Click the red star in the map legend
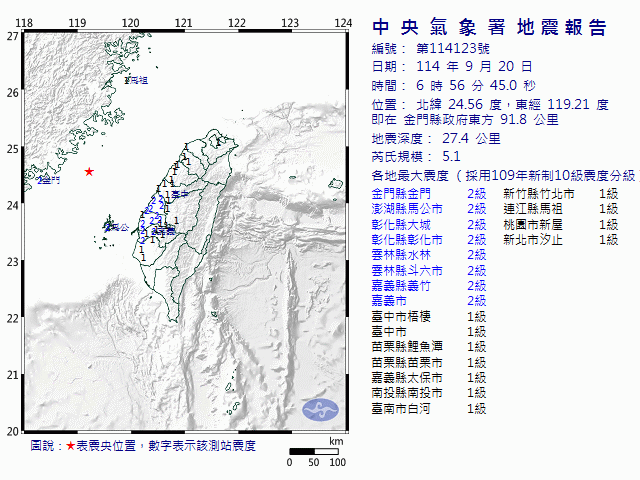The image size is (640, 480). [x=70, y=445]
